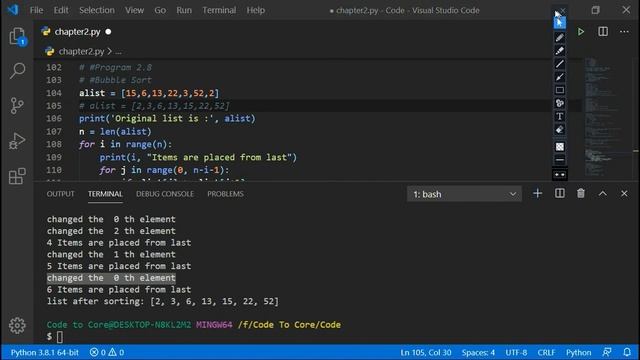Screen dimensions: 640x360
Task: Change language mode Python in status bar
Action: click(578, 352)
